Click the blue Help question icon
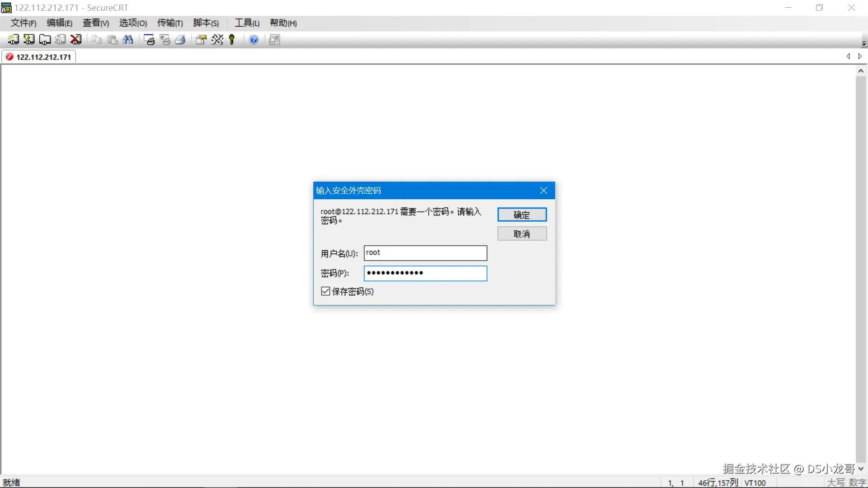868x488 pixels. (x=254, y=40)
